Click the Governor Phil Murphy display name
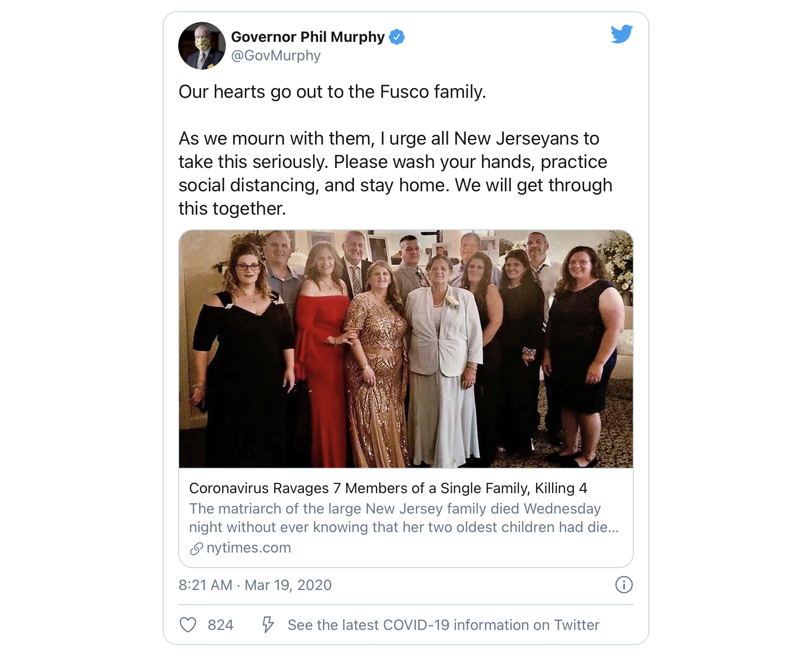 click(x=308, y=37)
